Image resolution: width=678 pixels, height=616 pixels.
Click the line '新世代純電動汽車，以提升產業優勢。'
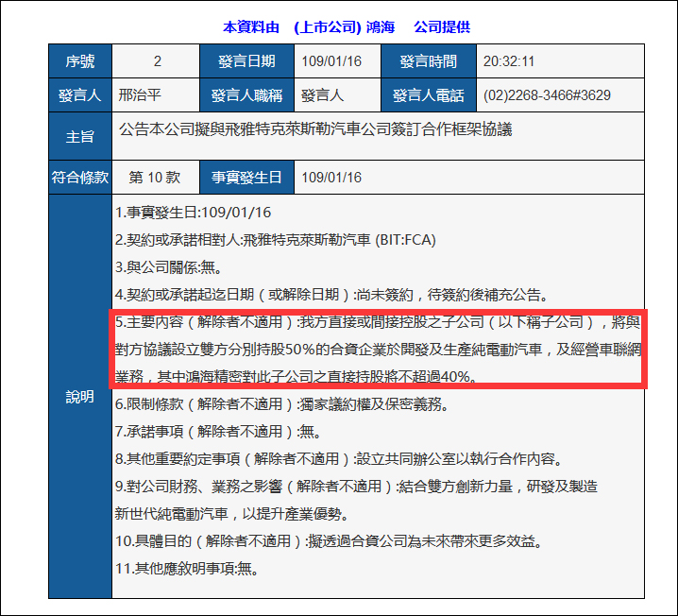(x=232, y=513)
